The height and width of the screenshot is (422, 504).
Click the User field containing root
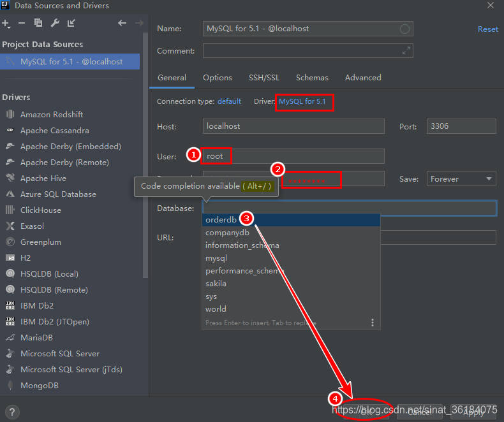tap(293, 156)
